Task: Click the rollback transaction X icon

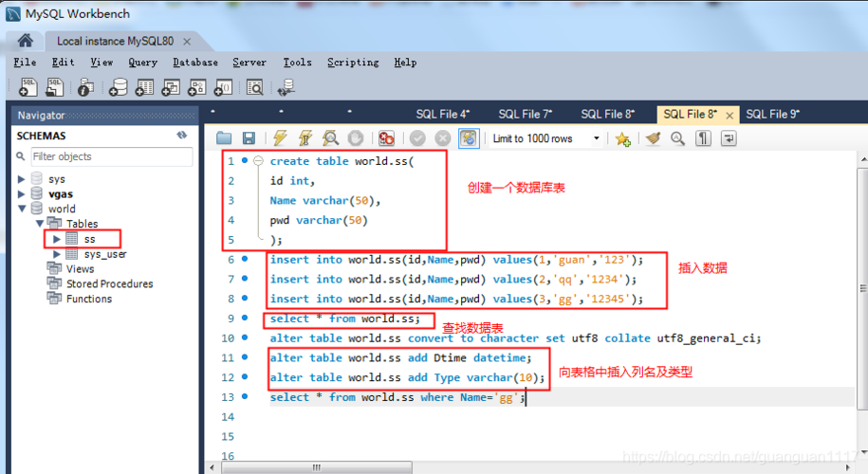Action: point(442,138)
